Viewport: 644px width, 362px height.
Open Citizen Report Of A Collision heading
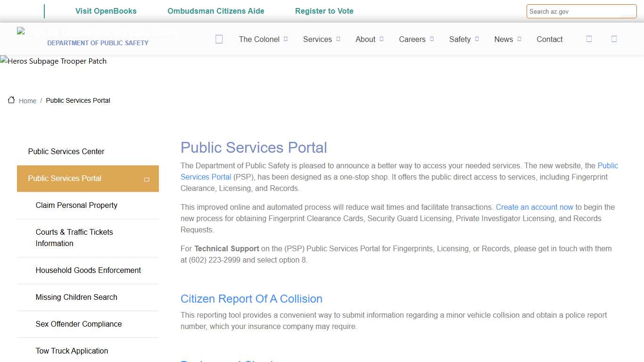[x=251, y=299]
